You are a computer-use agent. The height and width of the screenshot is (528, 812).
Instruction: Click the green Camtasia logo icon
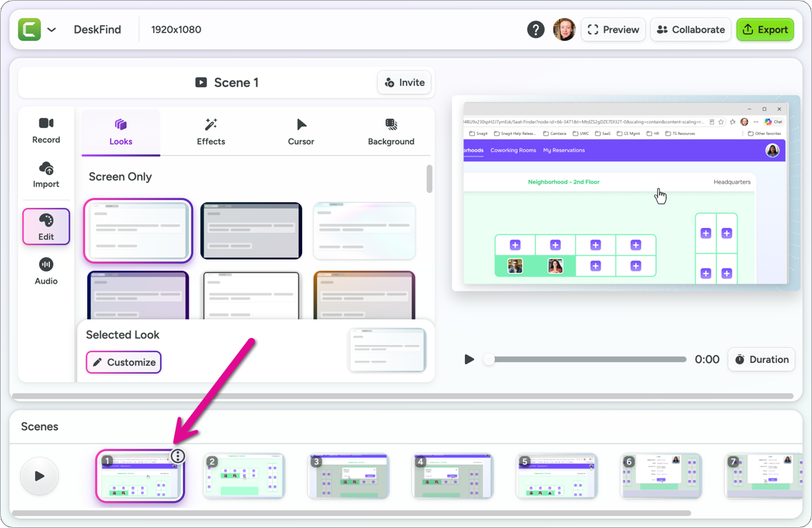tap(29, 29)
